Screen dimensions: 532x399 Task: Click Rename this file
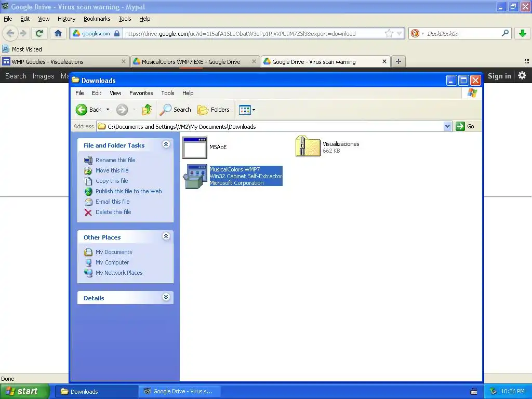(x=115, y=160)
